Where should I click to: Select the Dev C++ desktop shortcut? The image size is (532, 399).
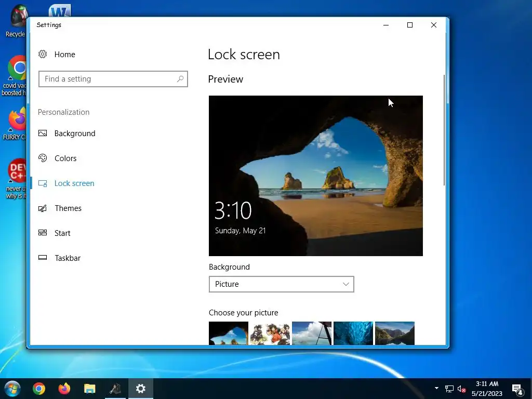15,179
